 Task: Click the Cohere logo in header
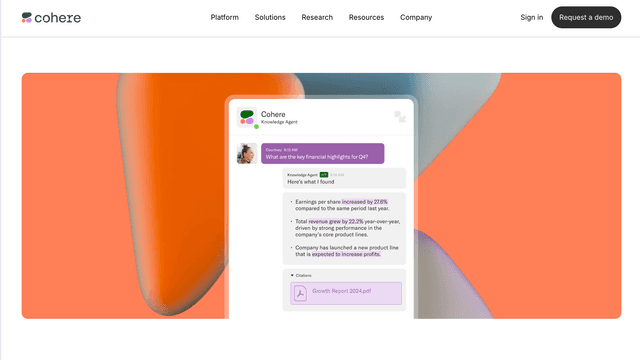coord(51,18)
